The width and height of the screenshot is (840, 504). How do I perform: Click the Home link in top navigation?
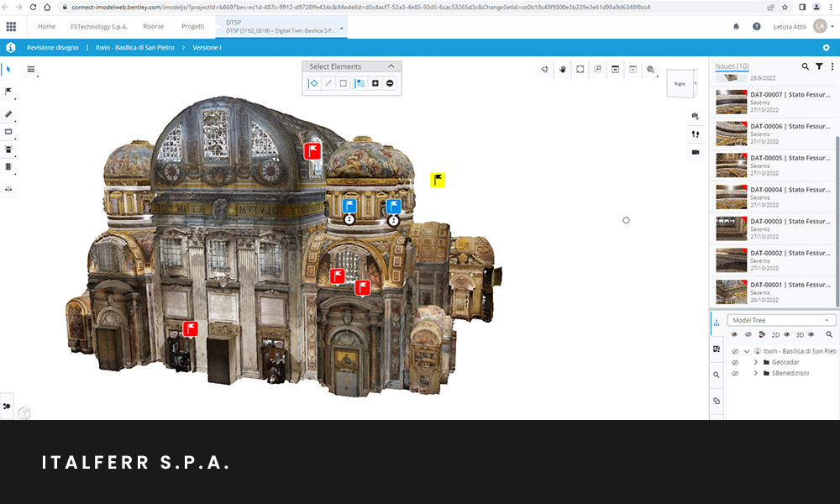[47, 27]
